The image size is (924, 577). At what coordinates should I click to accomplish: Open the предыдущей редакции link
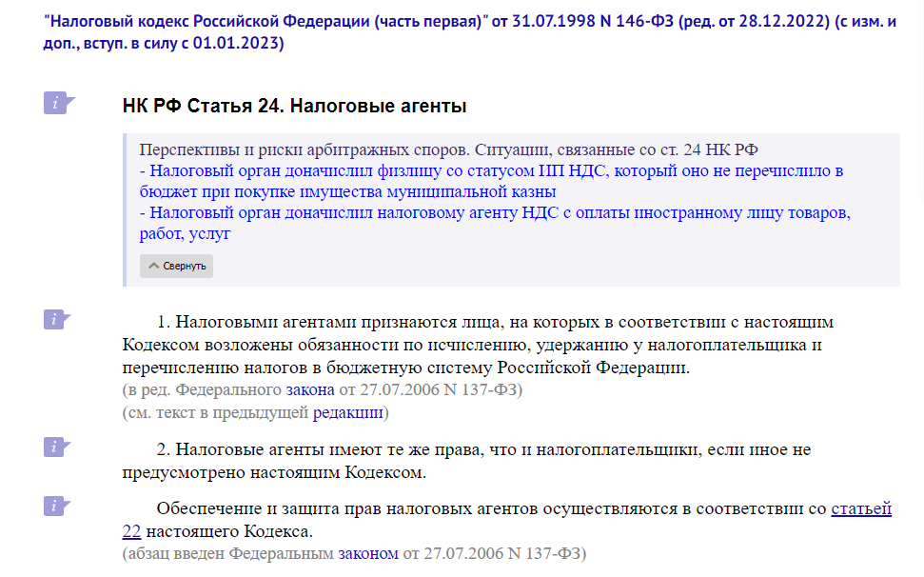[347, 412]
